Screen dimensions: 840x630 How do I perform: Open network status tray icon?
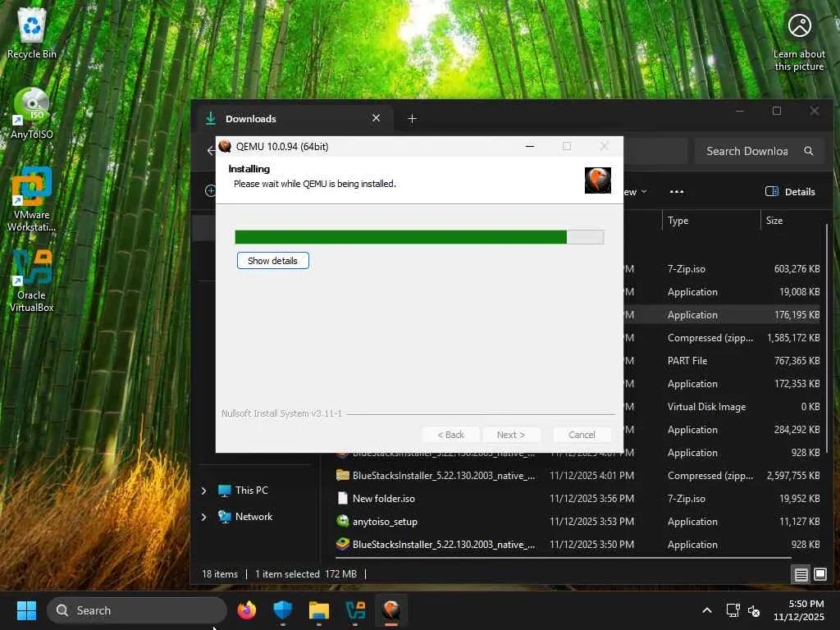[x=733, y=610]
